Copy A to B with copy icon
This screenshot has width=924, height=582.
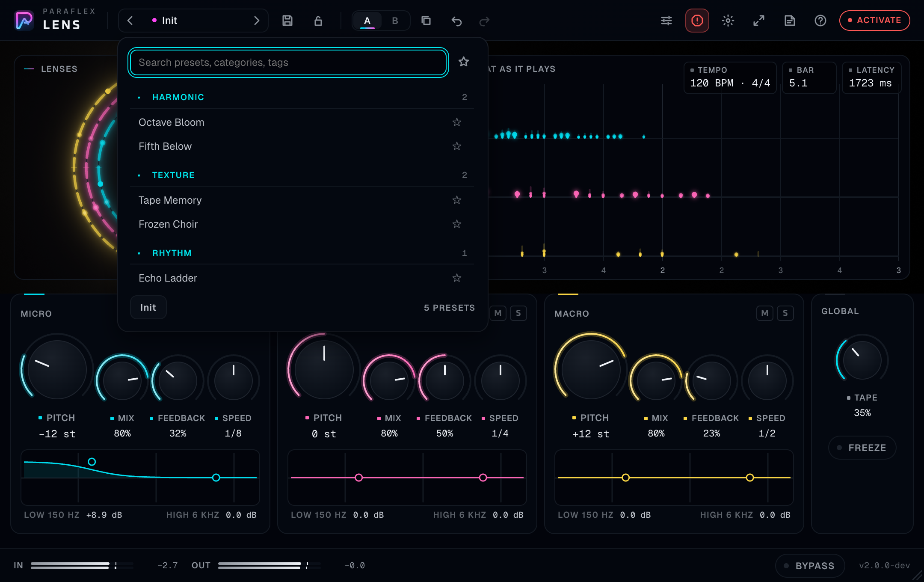426,21
